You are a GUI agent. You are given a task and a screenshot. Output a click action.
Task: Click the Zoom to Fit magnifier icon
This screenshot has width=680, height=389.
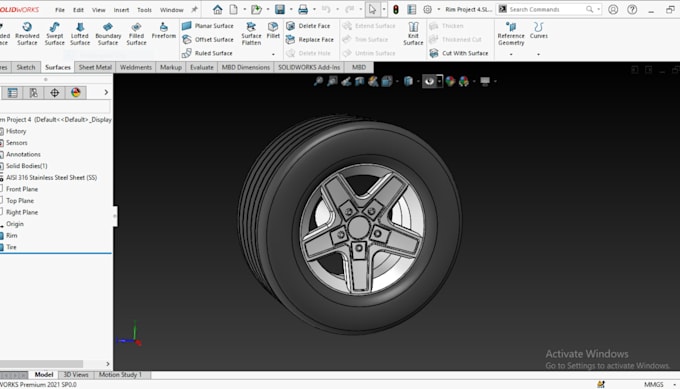318,81
